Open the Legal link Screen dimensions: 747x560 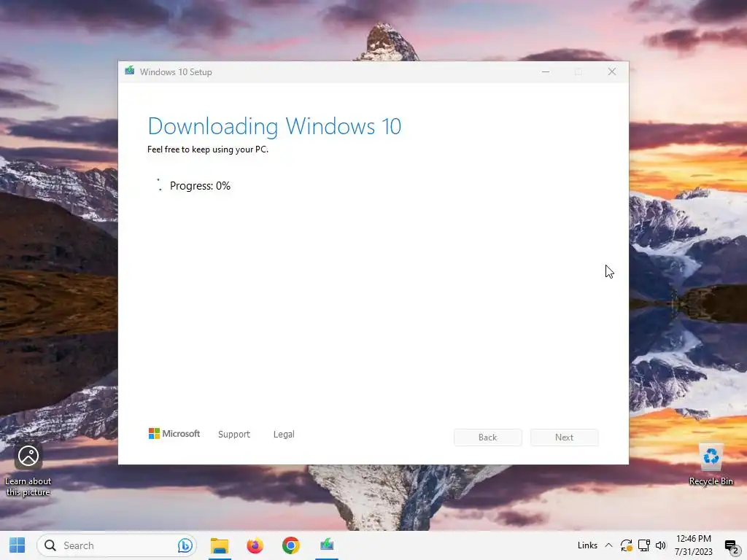pyautogui.click(x=284, y=435)
